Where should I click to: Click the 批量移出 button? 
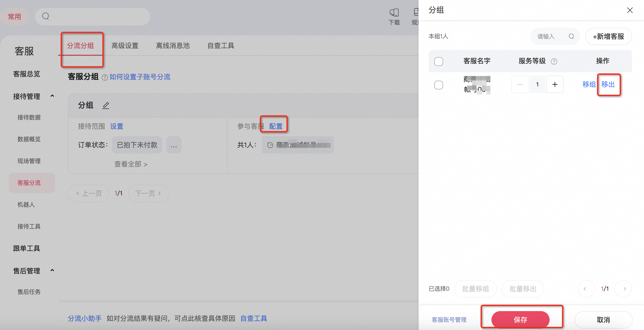click(x=523, y=289)
